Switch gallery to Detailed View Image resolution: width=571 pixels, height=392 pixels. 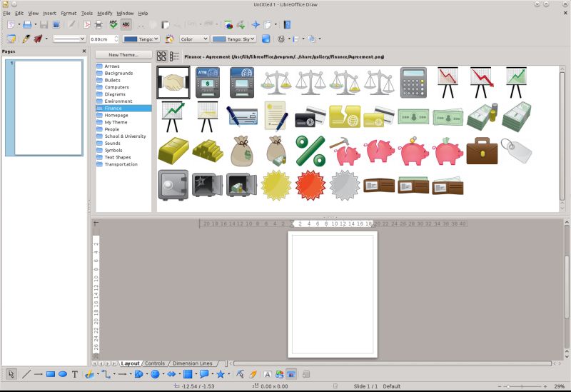tap(174, 56)
